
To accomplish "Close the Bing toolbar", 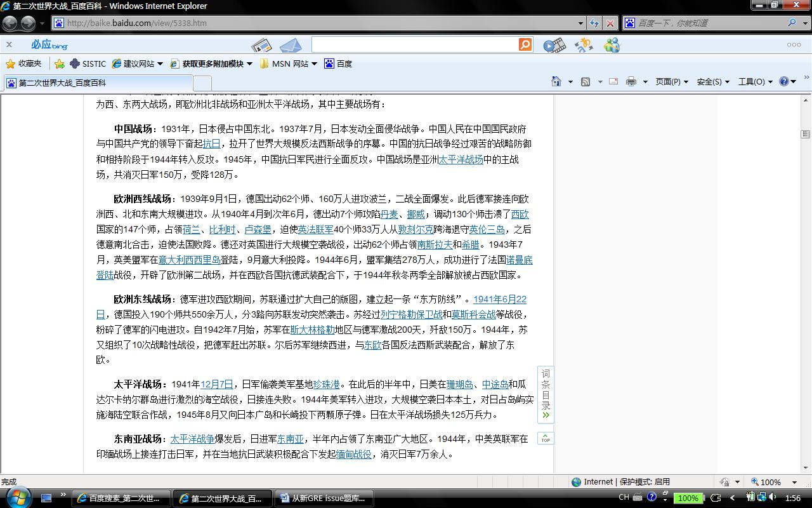I will pos(9,44).
